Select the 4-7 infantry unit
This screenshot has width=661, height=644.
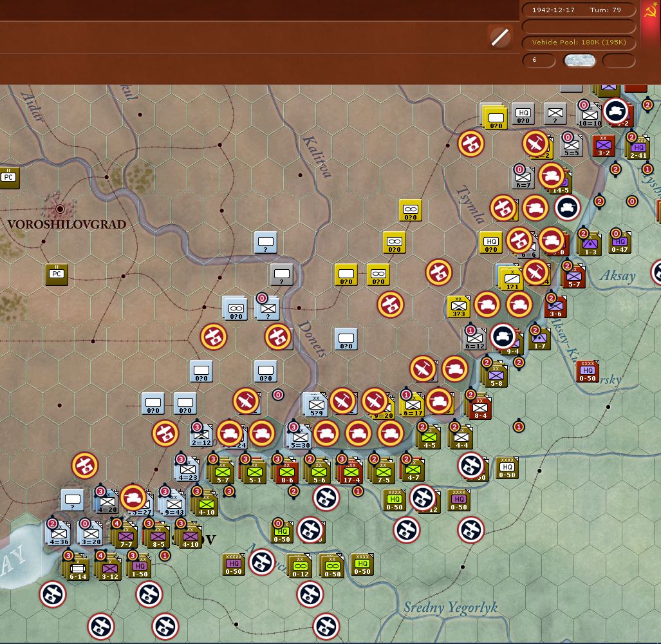click(413, 469)
